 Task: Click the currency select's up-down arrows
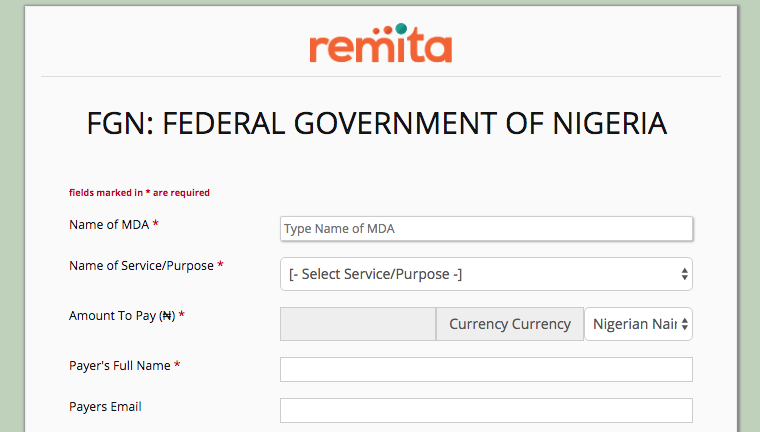684,324
